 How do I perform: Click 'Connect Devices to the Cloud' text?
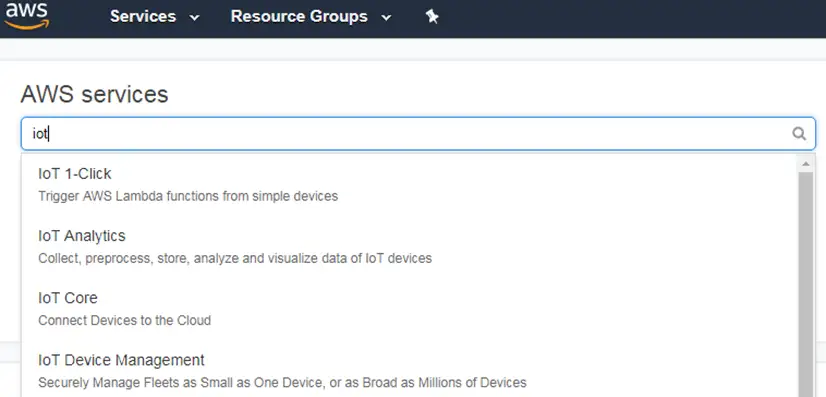click(x=124, y=321)
